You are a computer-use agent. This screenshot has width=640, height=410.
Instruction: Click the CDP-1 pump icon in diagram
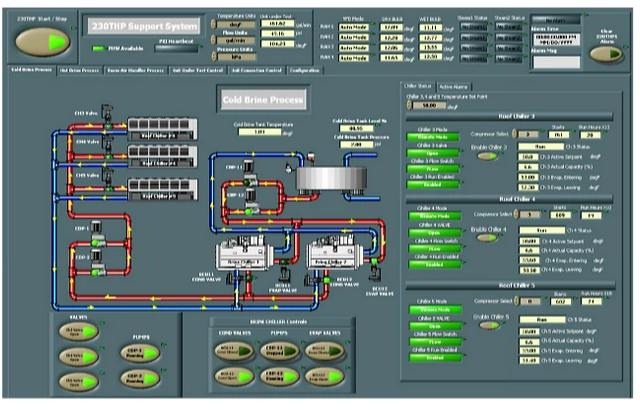[x=97, y=233]
